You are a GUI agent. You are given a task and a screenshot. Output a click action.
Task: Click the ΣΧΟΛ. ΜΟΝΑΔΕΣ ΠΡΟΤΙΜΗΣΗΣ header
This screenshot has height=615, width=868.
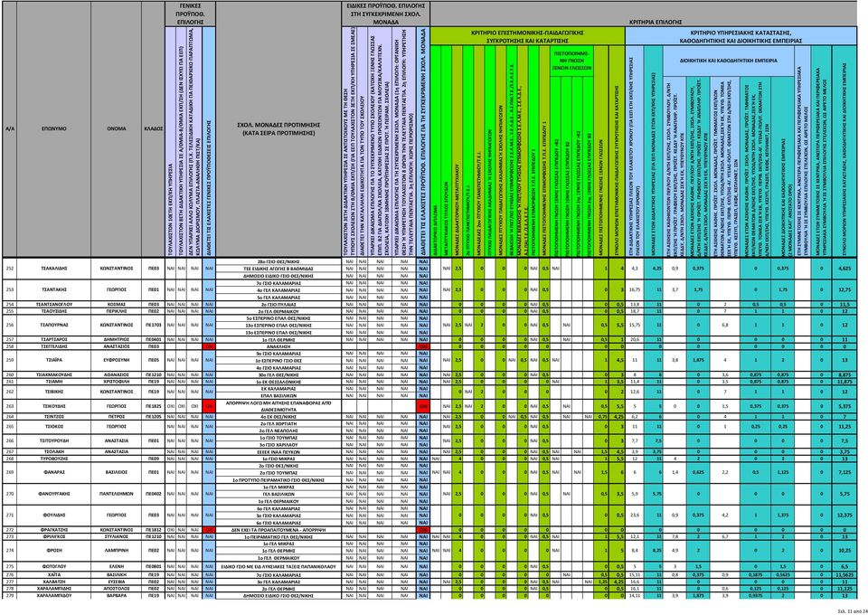[x=279, y=129]
